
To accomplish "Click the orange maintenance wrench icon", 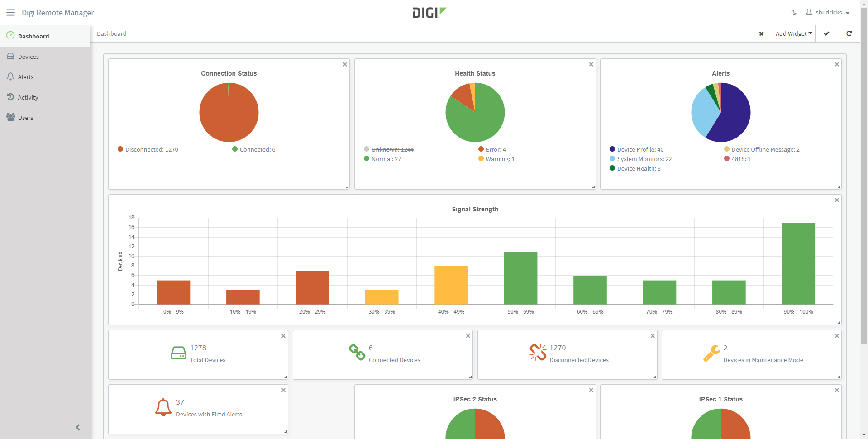I will click(711, 353).
